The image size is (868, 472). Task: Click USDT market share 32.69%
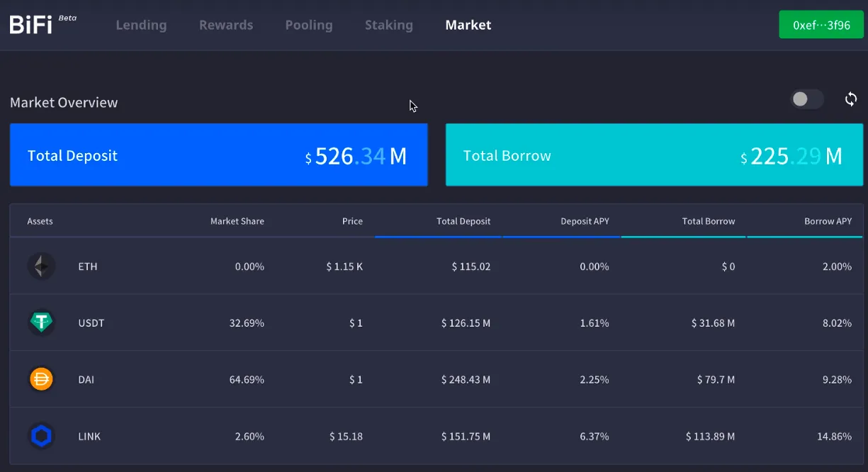pos(247,323)
